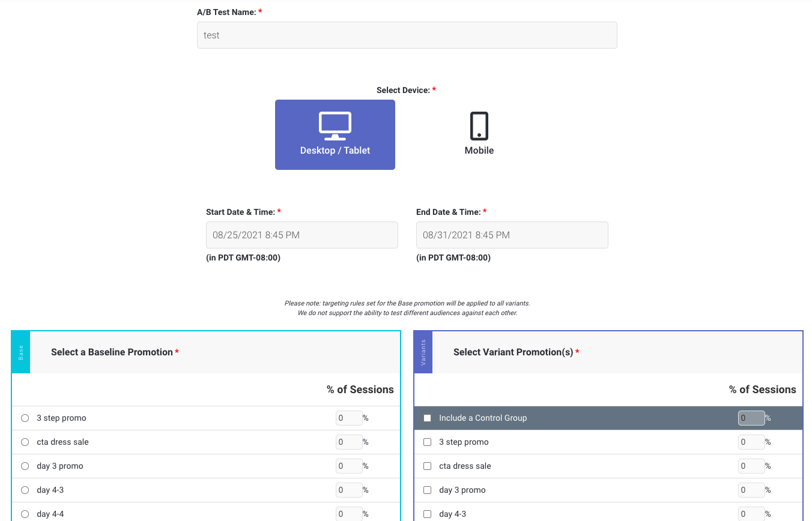Select "day 3 promo" baseline radio button
The image size is (812, 521).
pos(25,466)
